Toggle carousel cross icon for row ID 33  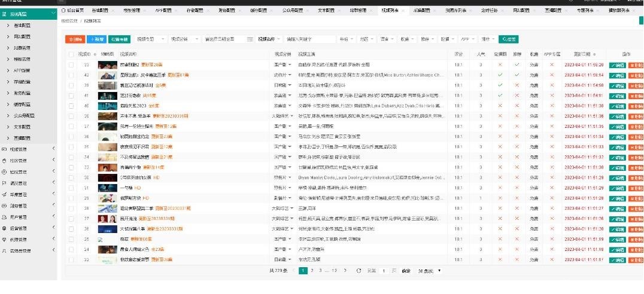500,65
